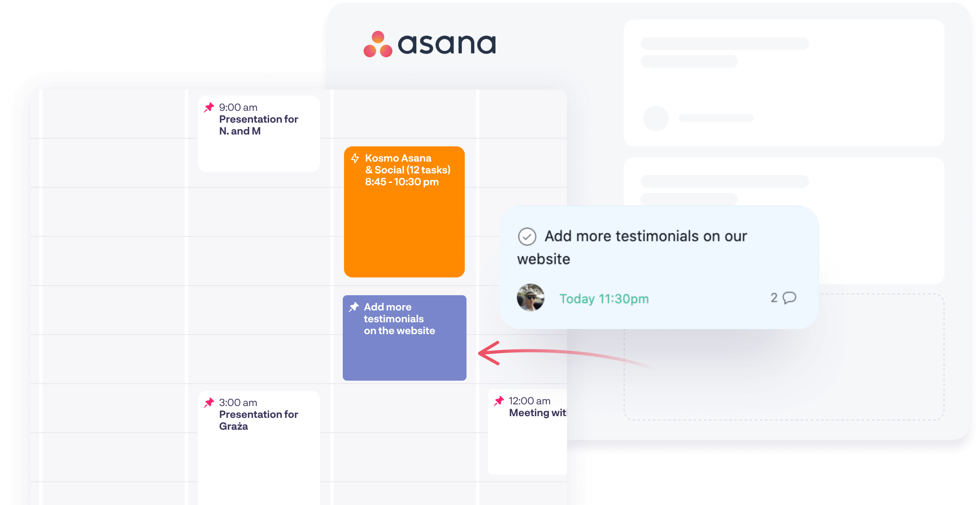Mark the testimonials task complete via checkmark circle
The width and height of the screenshot is (980, 505).
click(527, 236)
